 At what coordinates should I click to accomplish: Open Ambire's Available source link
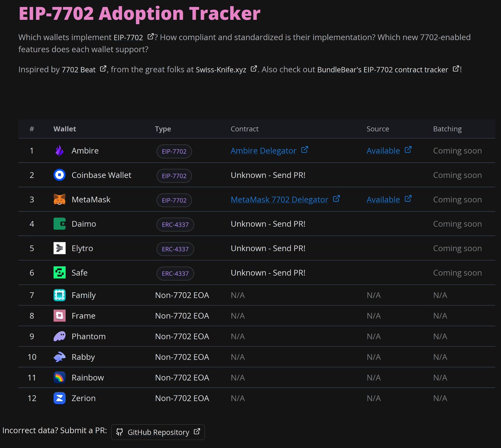pyautogui.click(x=389, y=151)
